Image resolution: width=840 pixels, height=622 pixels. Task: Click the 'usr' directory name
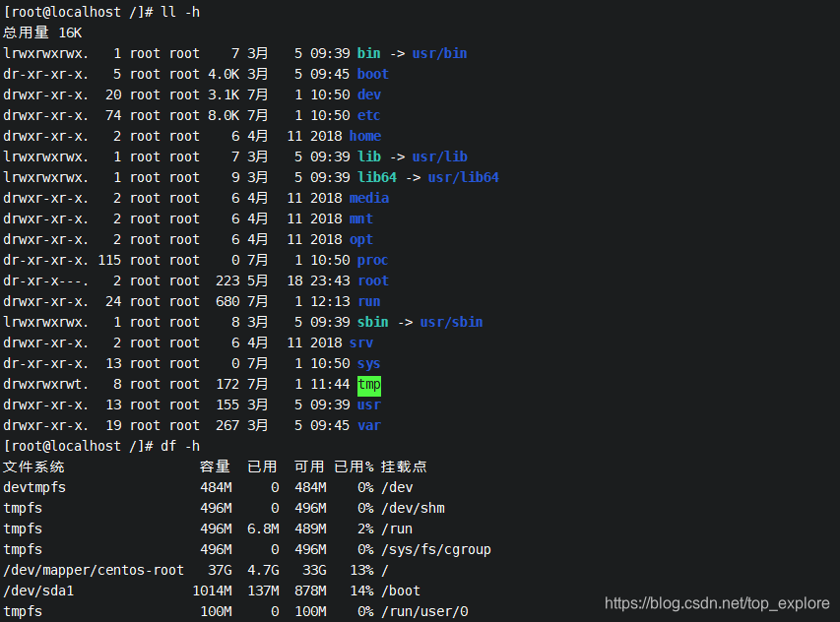(x=369, y=405)
